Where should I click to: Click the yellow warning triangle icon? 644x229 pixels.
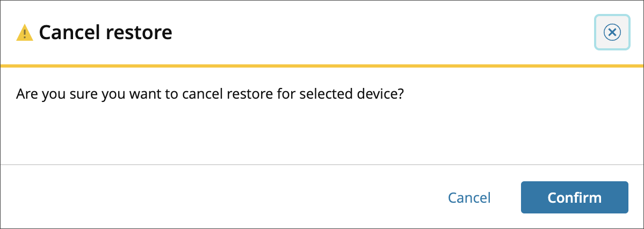tap(25, 33)
